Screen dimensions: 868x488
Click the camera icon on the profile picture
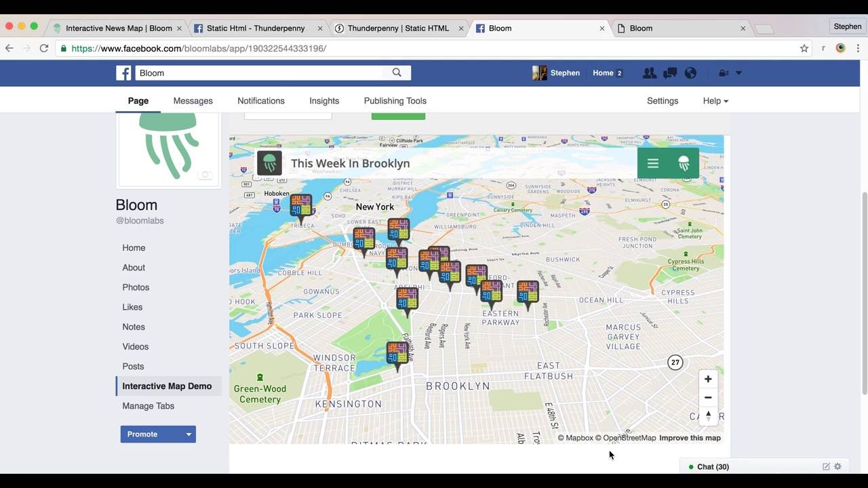click(204, 175)
